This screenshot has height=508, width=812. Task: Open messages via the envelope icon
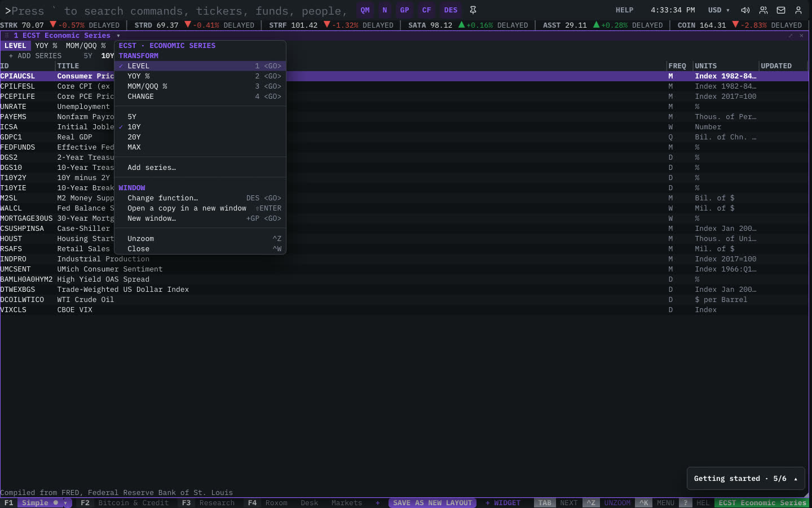pos(781,10)
